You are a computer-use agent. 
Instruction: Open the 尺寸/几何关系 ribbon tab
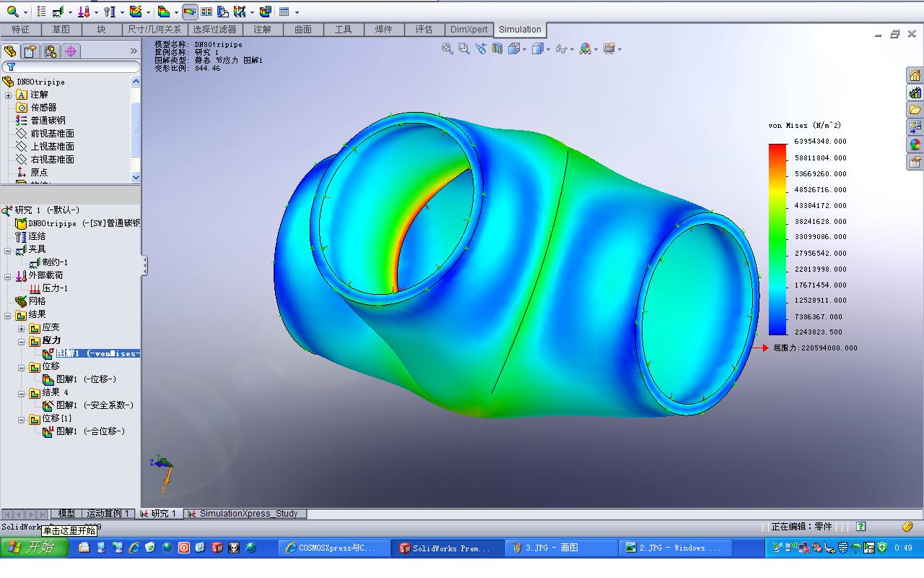coord(154,30)
